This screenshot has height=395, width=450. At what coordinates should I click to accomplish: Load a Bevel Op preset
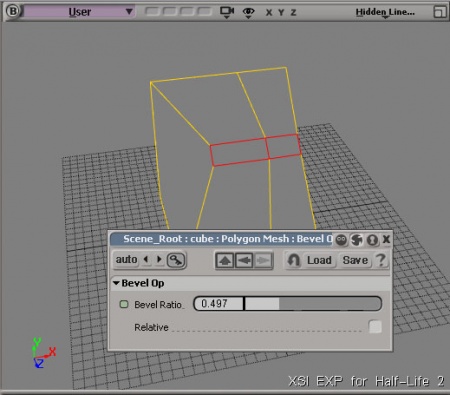point(319,260)
